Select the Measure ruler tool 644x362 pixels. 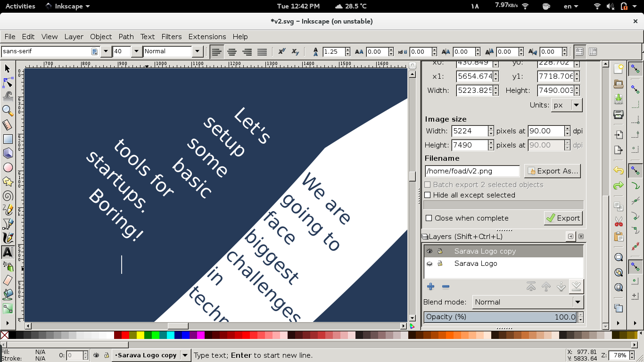click(x=8, y=125)
